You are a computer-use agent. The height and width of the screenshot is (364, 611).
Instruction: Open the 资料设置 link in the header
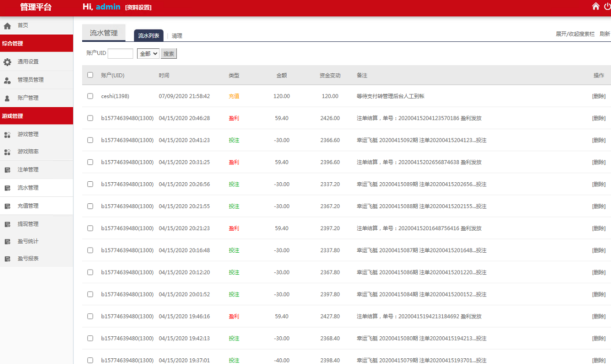(x=138, y=8)
